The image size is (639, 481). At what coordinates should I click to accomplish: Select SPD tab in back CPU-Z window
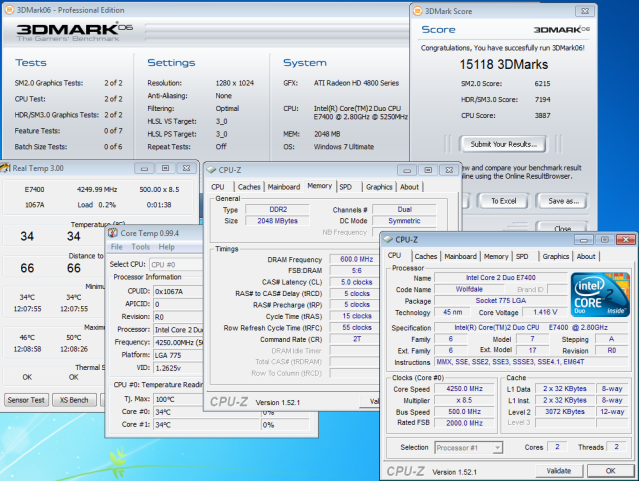[346, 187]
